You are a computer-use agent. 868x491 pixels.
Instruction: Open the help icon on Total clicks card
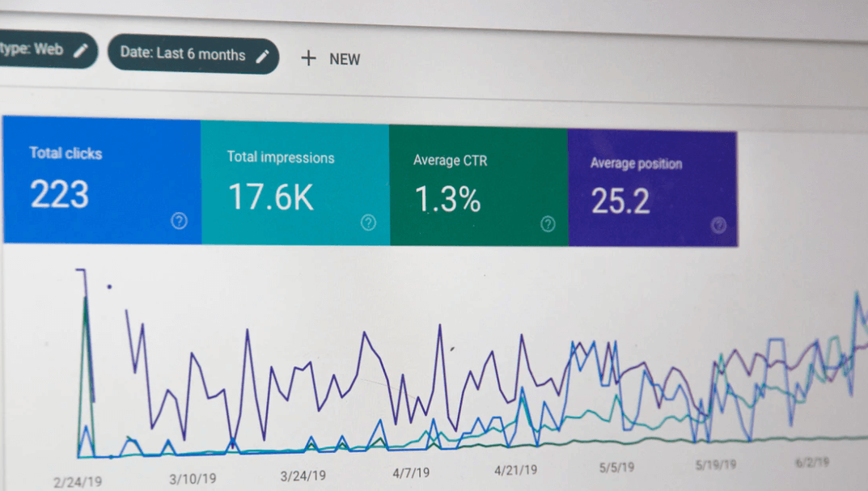(180, 221)
